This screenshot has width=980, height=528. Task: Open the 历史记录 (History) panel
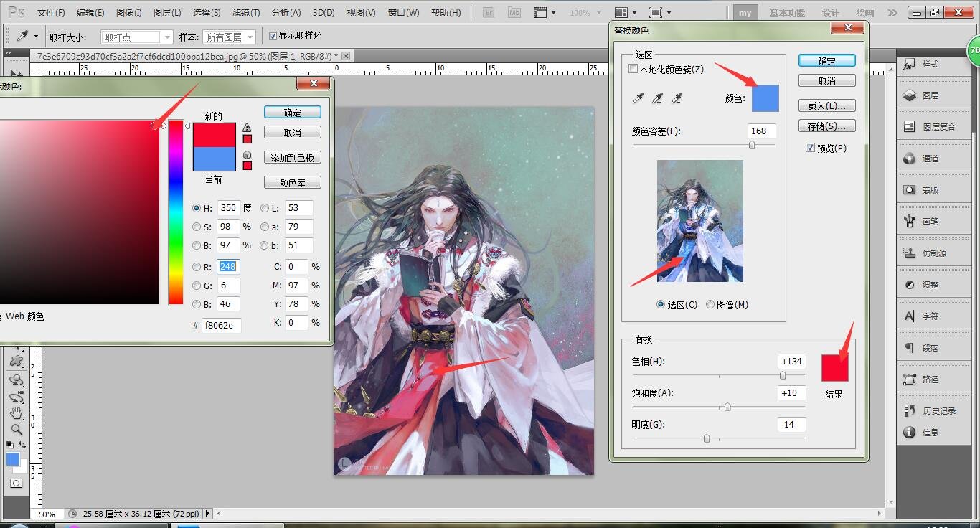click(x=938, y=411)
